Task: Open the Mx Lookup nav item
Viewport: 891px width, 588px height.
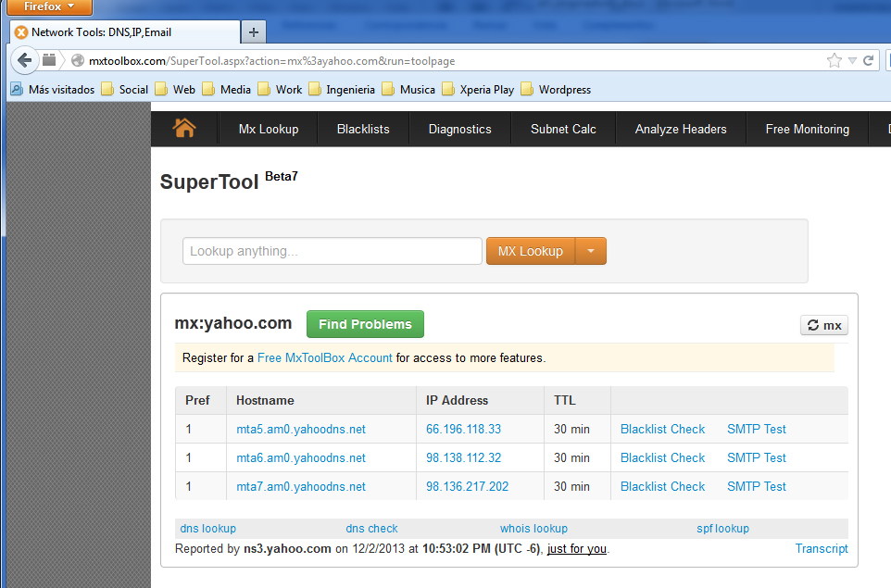Action: tap(269, 129)
